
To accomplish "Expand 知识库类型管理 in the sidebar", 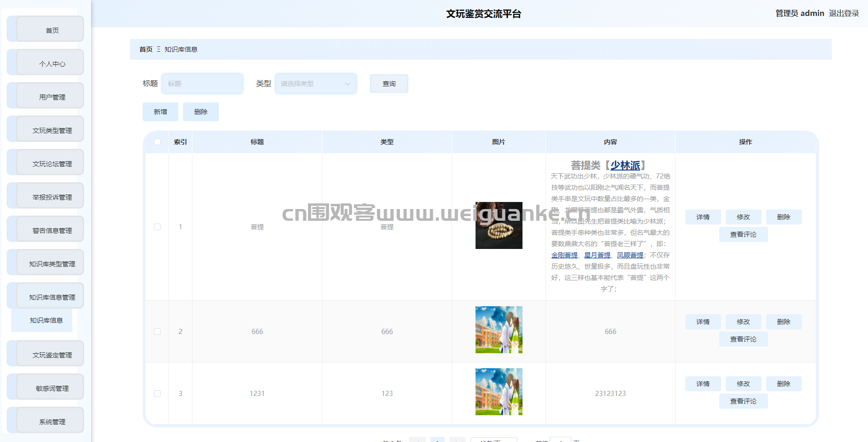I will click(52, 264).
